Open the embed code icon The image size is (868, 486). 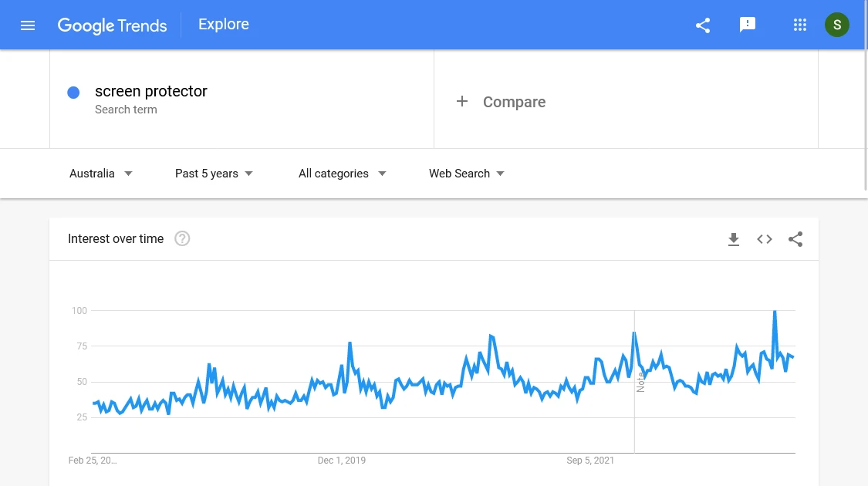(765, 239)
